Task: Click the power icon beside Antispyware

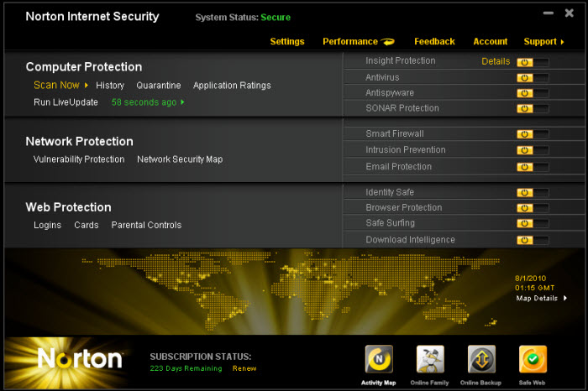Action: tap(525, 93)
